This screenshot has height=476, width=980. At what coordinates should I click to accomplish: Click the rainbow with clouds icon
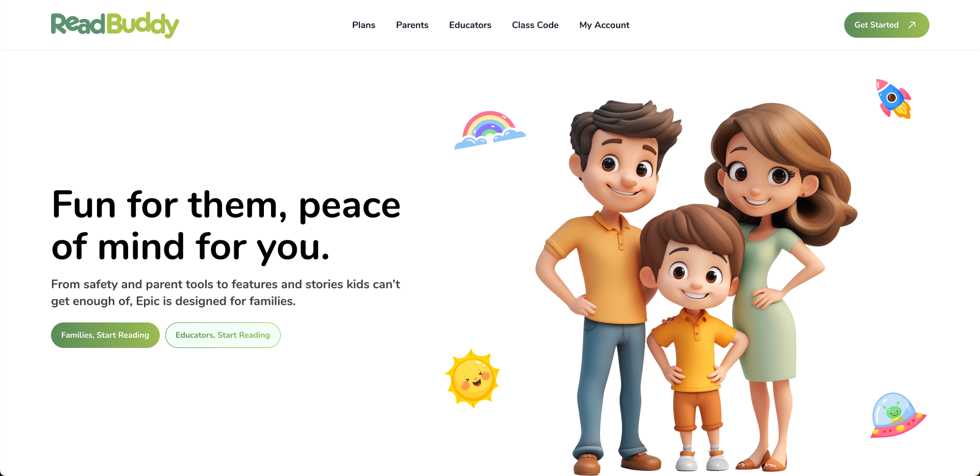tap(490, 130)
